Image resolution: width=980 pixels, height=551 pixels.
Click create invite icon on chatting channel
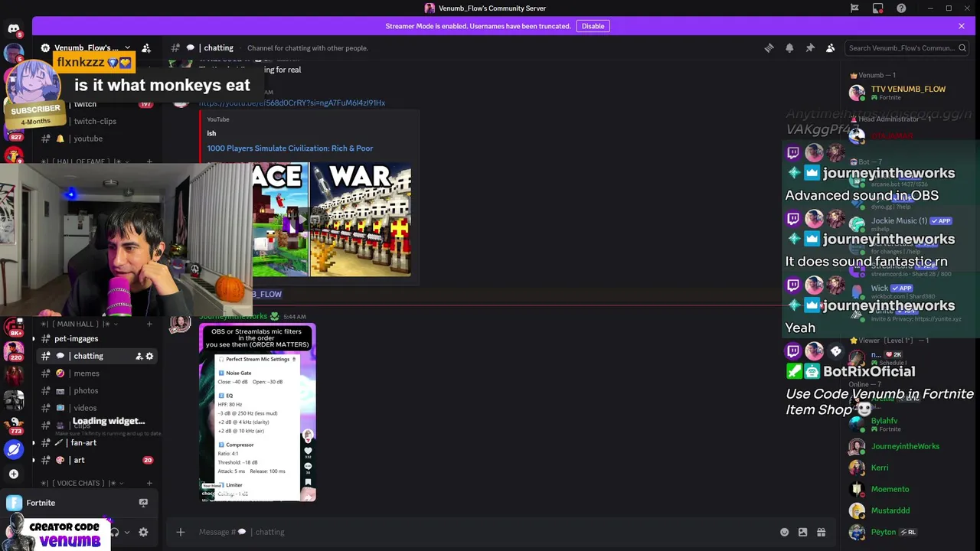coord(139,356)
